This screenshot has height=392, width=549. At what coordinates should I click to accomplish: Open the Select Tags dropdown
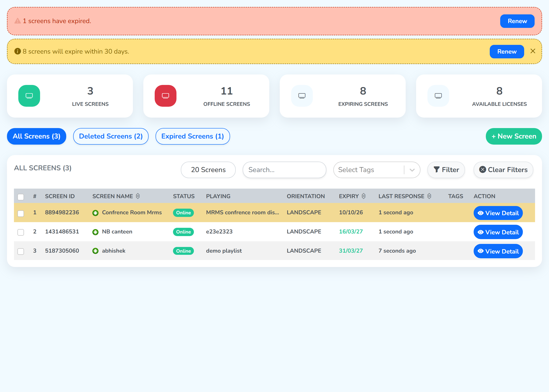pos(377,170)
